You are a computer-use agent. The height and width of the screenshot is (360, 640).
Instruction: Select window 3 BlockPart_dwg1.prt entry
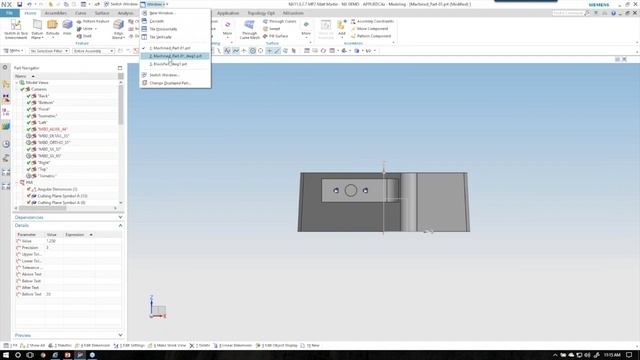click(176, 64)
